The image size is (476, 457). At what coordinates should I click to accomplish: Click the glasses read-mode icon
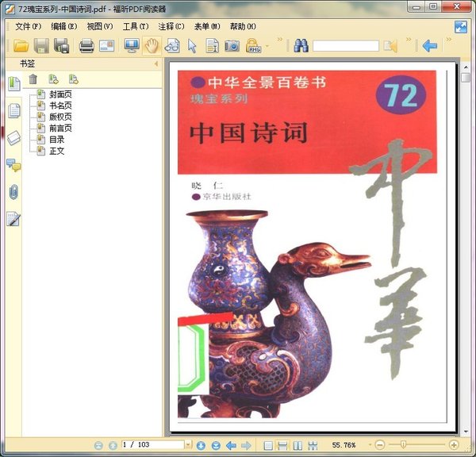point(172,46)
